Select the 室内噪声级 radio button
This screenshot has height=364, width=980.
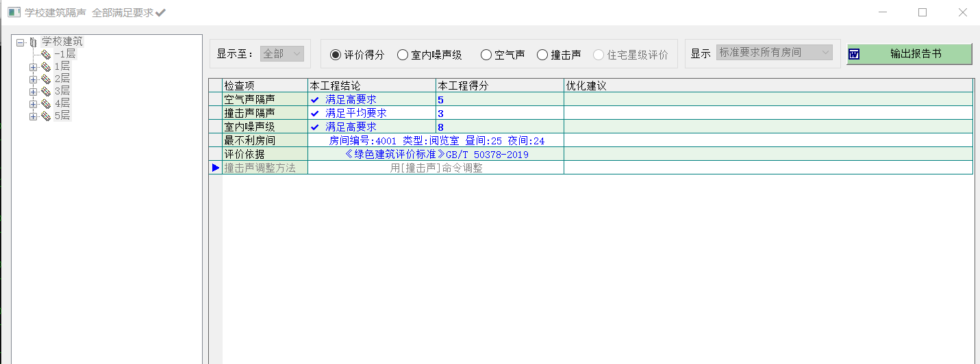(403, 55)
